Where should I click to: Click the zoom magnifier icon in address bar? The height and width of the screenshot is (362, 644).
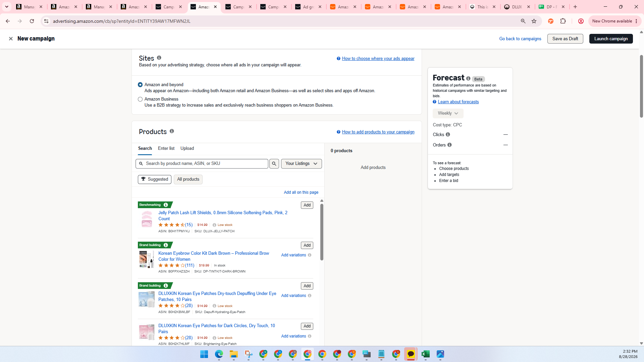(523, 21)
